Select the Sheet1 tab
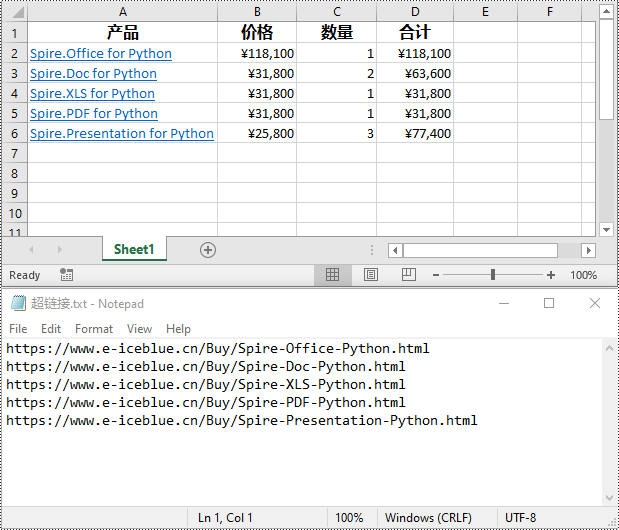 134,249
